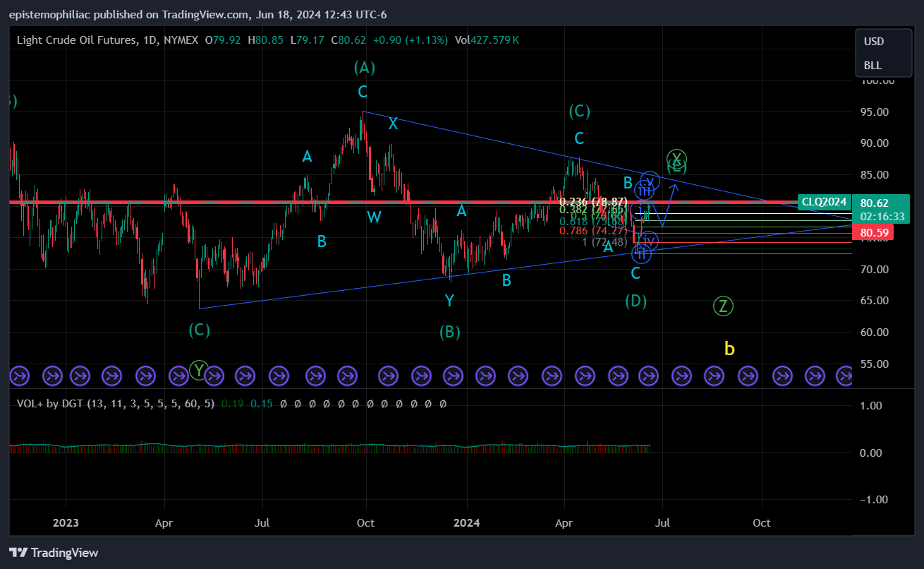924x569 pixels.
Task: Click the last Oct label on the time axis
Action: [761, 523]
